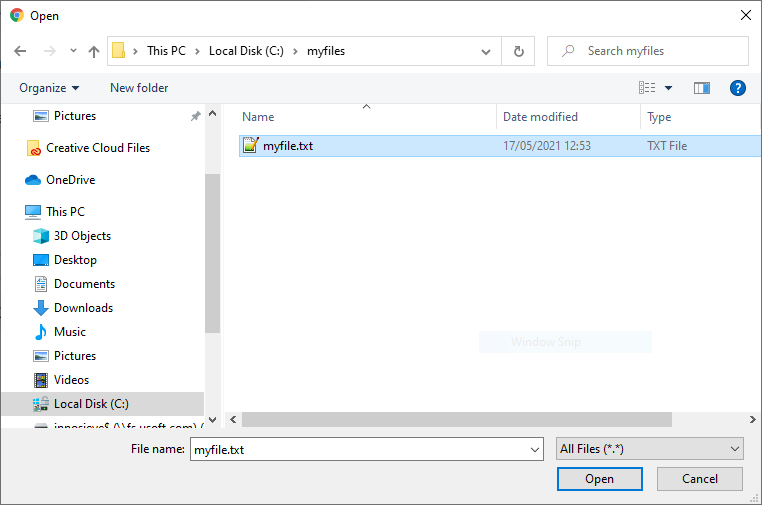The width and height of the screenshot is (762, 505).
Task: Toggle the preview pane icon
Action: [702, 88]
